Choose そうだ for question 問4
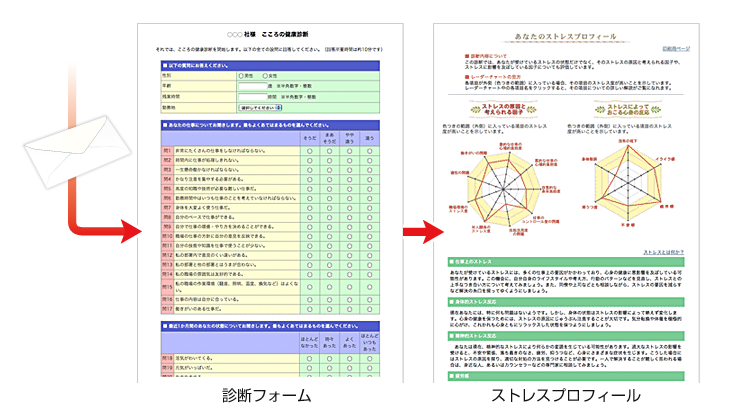The width and height of the screenshot is (740, 420). (310, 179)
